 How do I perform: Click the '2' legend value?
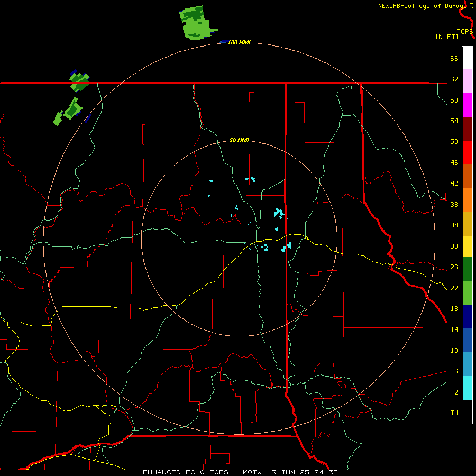(456, 392)
